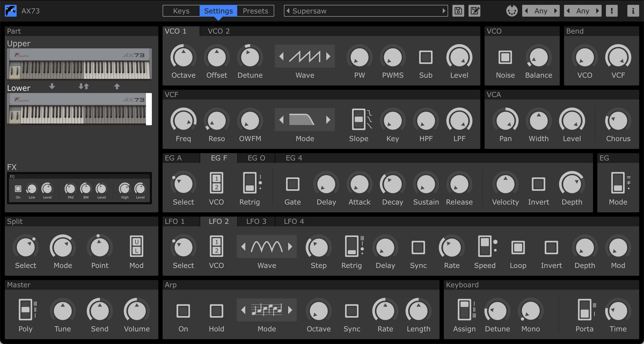
Task: Open the info button in top bar
Action: tap(633, 11)
